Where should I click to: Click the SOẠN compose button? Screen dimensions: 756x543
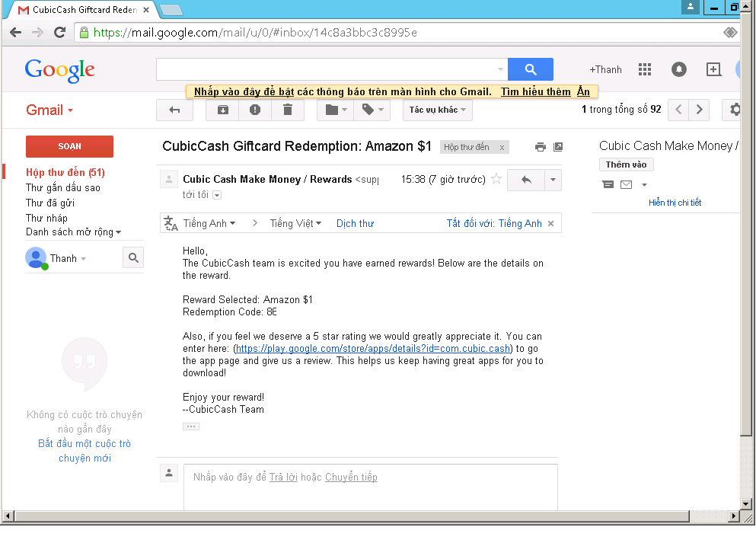click(69, 146)
